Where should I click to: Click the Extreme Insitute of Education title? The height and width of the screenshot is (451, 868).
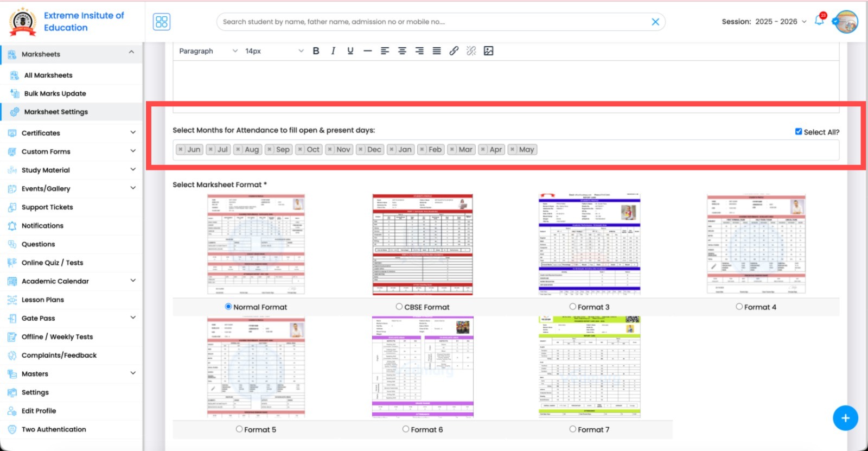pyautogui.click(x=84, y=22)
